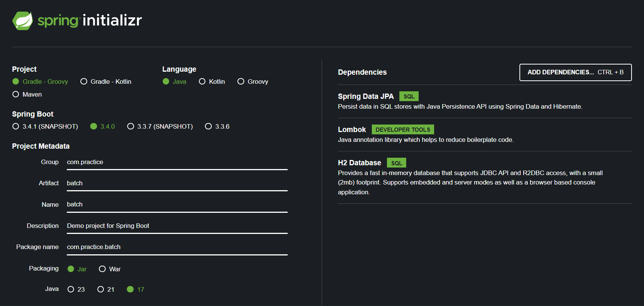644x306 pixels.
Task: Click the Spring Boot section heading
Action: click(x=32, y=114)
